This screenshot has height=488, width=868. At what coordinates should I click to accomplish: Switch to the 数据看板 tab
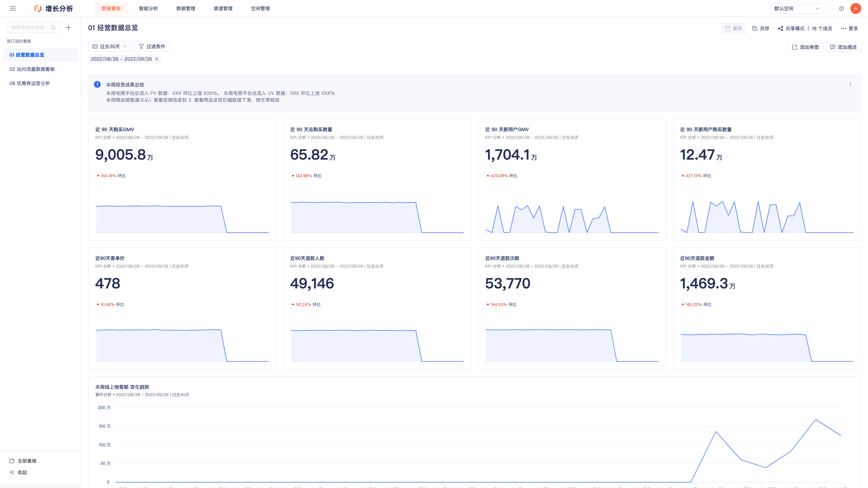click(x=111, y=8)
